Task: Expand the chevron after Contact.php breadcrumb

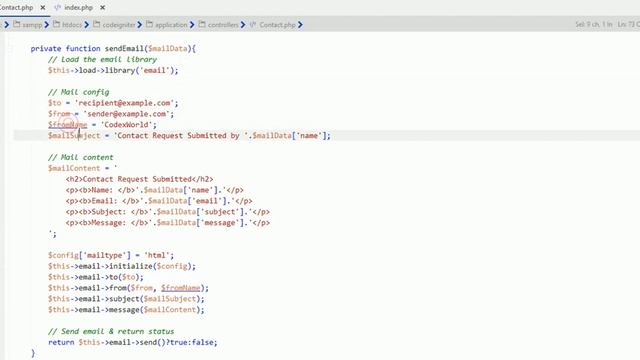Action: click(x=300, y=25)
